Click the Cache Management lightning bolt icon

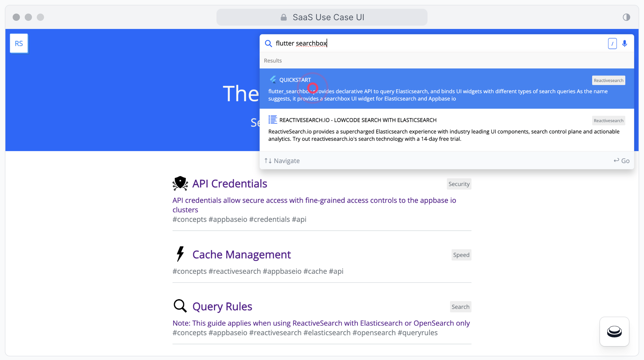(180, 254)
